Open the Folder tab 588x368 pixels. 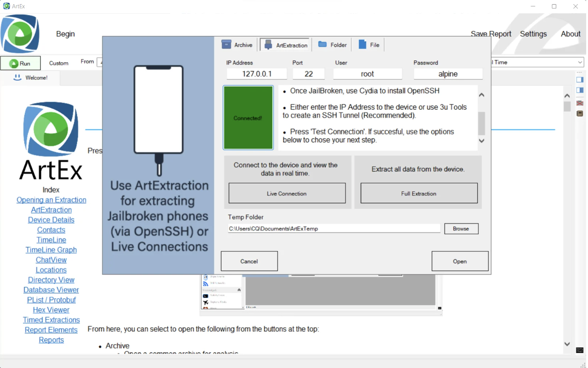click(332, 45)
